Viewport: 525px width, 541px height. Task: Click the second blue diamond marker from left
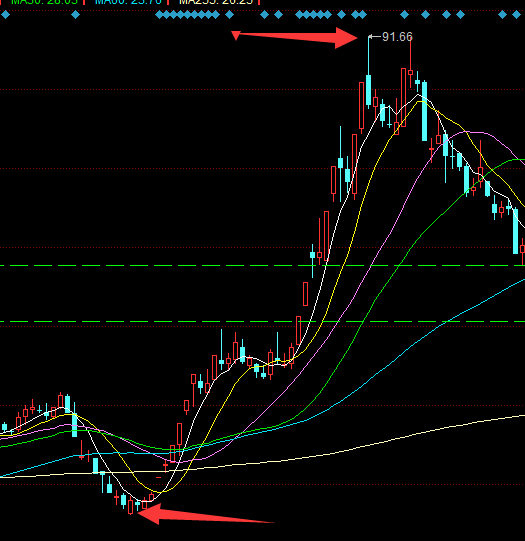pyautogui.click(x=75, y=14)
